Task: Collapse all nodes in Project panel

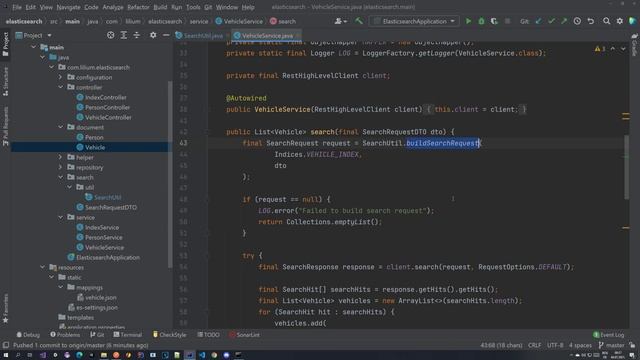Action: coord(137,36)
